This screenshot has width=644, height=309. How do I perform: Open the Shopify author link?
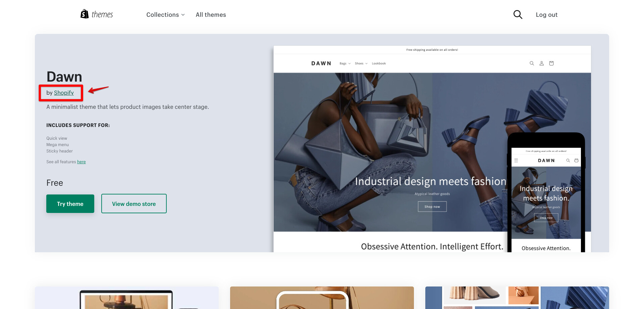click(64, 93)
